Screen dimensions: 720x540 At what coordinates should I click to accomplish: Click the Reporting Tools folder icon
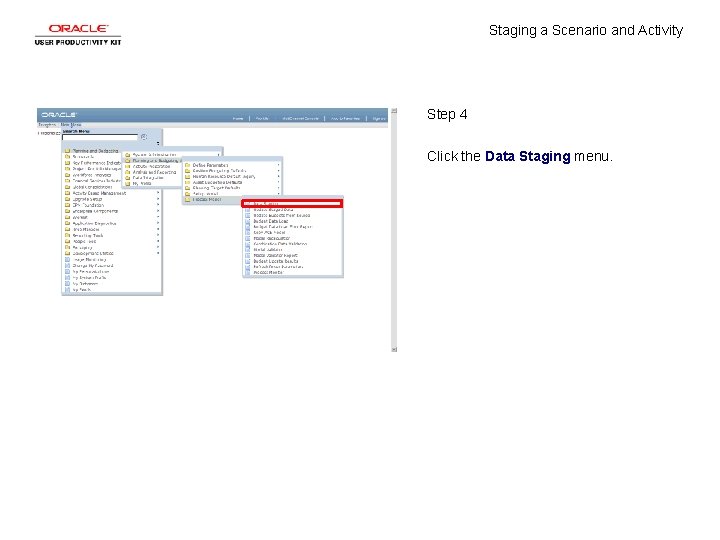click(x=68, y=235)
